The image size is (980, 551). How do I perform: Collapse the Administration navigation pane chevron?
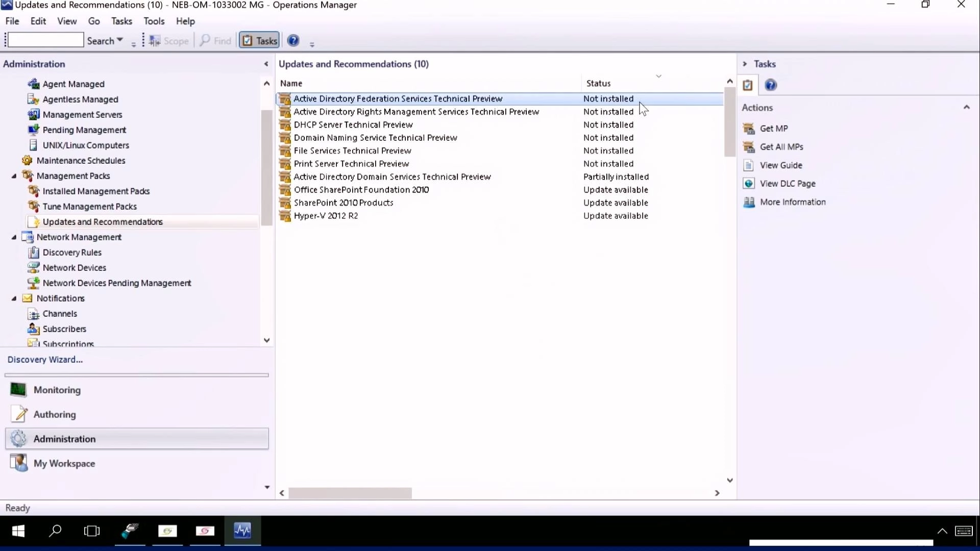click(x=266, y=64)
